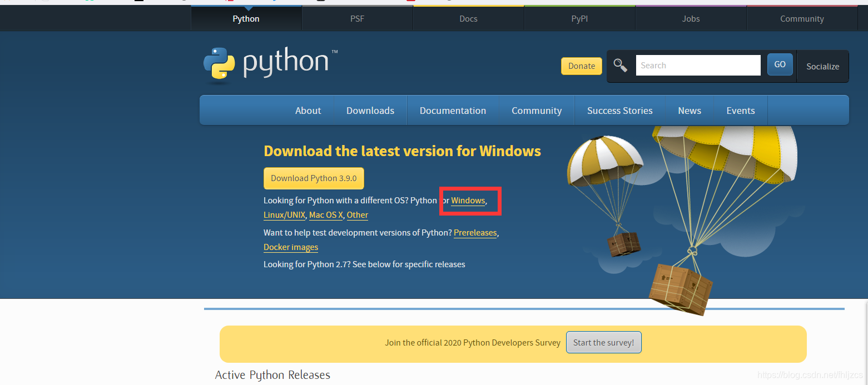Follow the Linux/UNIX link
The height and width of the screenshot is (385, 868).
pyautogui.click(x=284, y=215)
